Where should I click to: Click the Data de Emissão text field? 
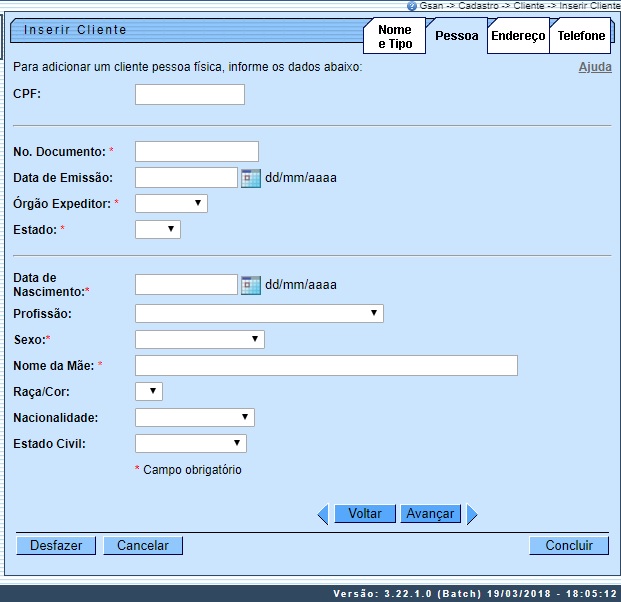(186, 177)
